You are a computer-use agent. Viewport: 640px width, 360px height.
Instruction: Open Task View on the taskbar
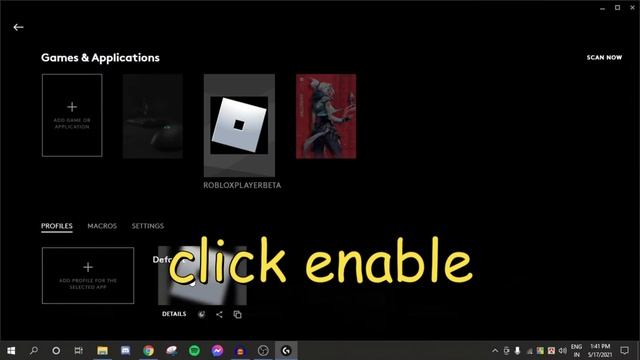tap(78, 350)
